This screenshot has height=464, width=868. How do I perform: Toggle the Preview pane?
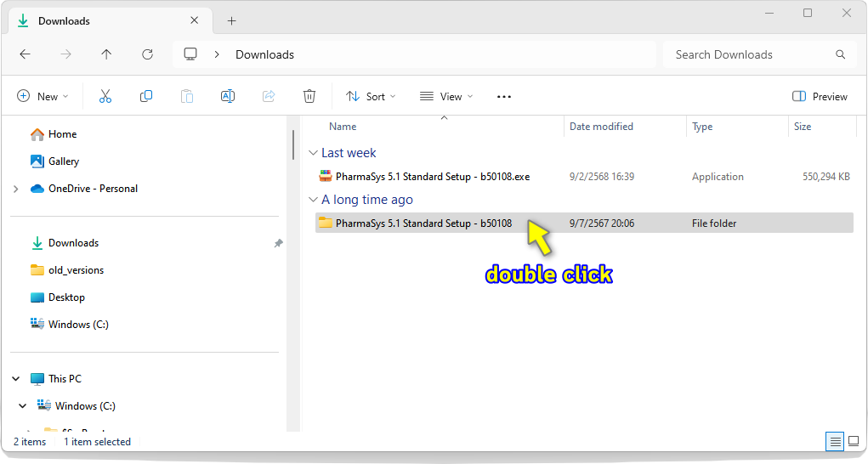pyautogui.click(x=820, y=96)
